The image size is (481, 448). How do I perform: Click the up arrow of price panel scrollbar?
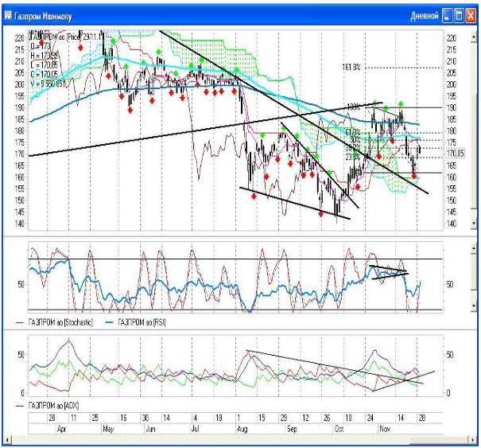coord(474,37)
